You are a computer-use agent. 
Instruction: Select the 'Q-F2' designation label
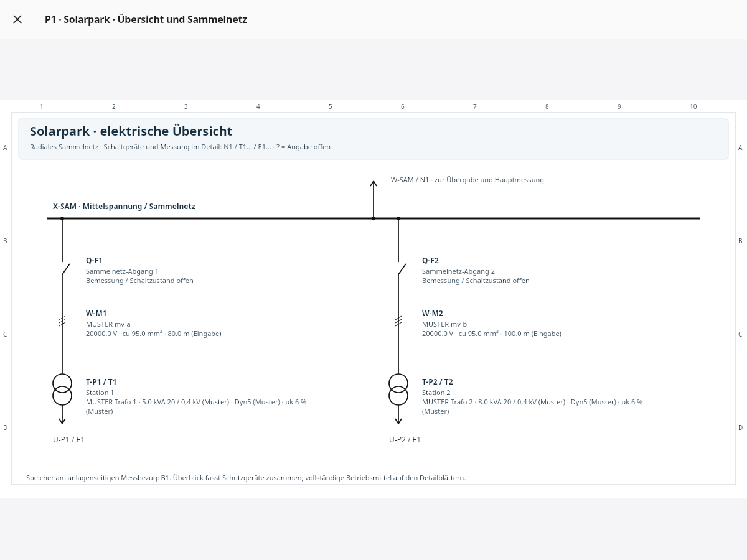[x=430, y=261]
